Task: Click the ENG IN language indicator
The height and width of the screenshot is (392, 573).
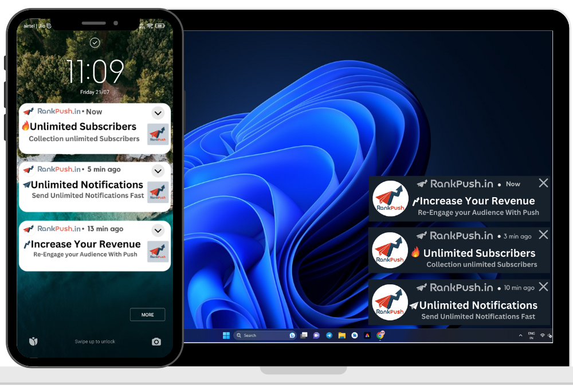Action: point(531,335)
